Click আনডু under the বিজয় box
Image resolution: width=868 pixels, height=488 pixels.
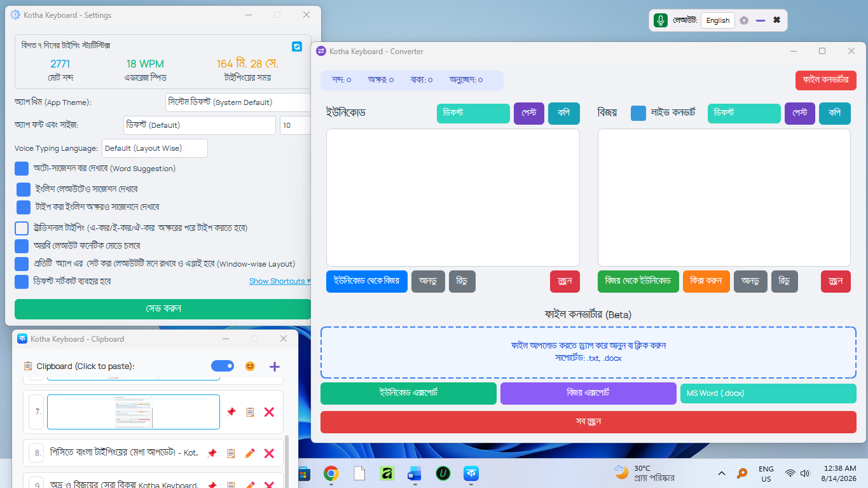[750, 282]
